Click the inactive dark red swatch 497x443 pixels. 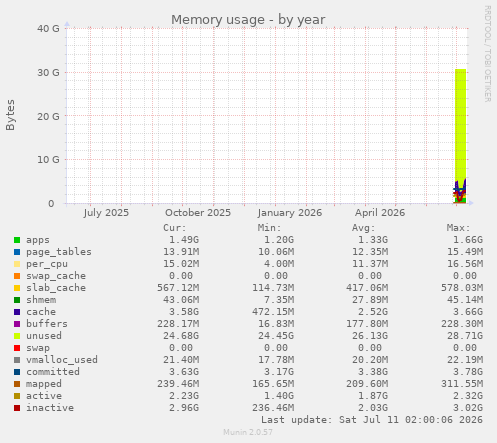(17, 408)
